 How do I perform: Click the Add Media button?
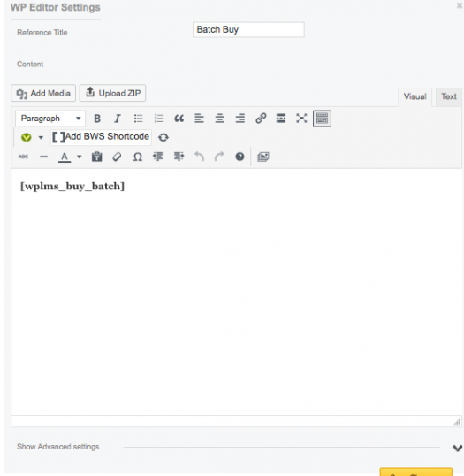43,93
